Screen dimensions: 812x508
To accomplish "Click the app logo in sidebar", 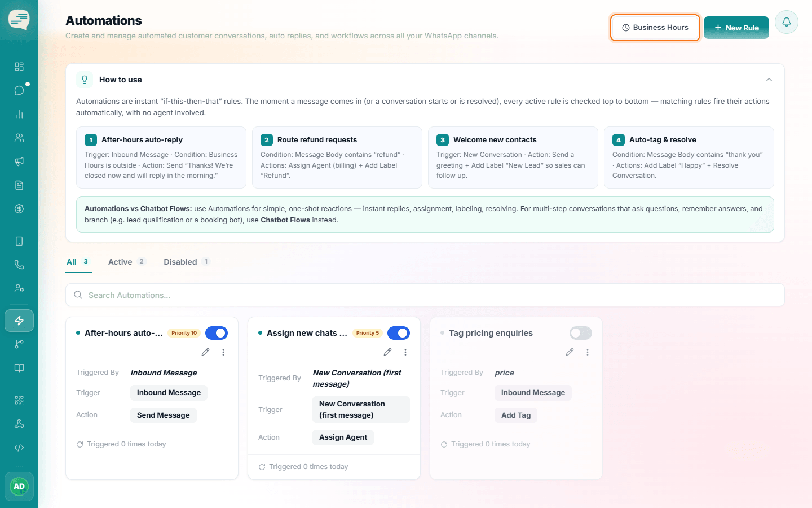I will [x=19, y=20].
